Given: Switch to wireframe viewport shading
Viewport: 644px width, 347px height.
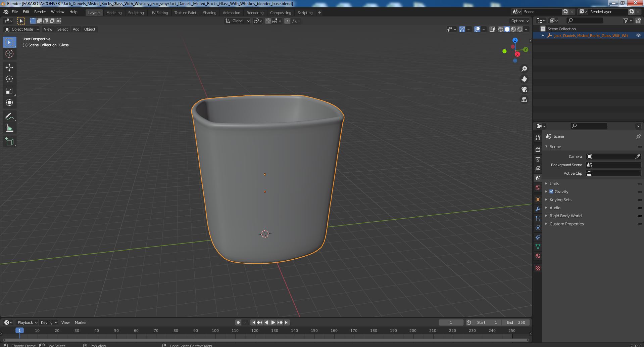Looking at the screenshot, I should tap(501, 29).
